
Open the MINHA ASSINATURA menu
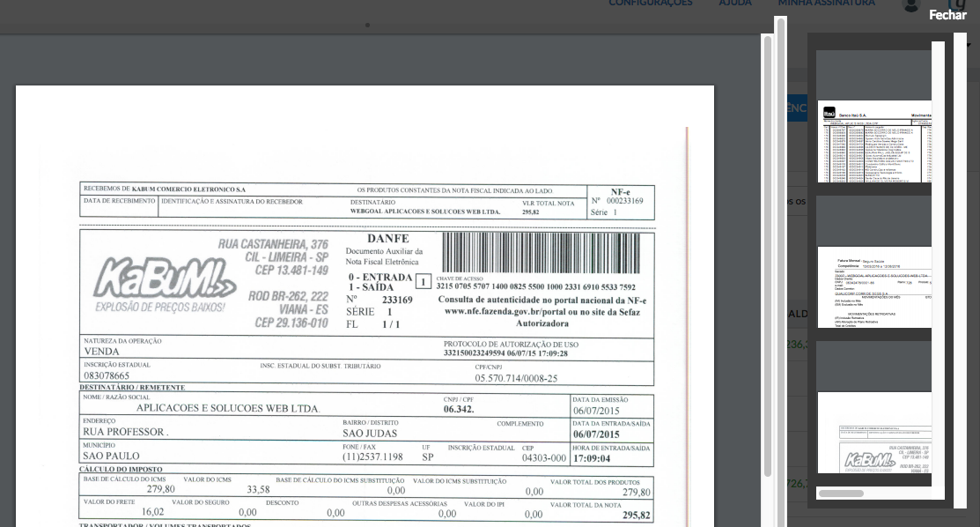click(826, 4)
